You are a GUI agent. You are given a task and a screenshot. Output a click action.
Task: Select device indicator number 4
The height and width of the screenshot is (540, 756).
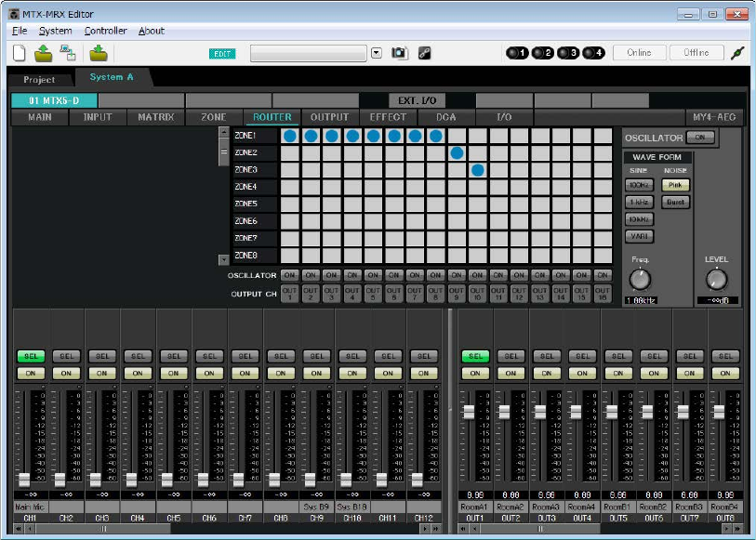[594, 53]
